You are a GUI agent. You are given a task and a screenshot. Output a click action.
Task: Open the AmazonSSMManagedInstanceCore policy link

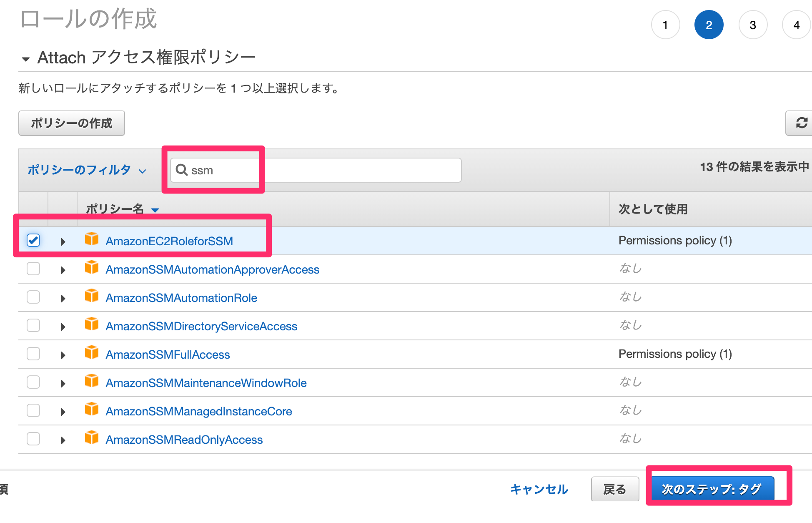(x=199, y=411)
